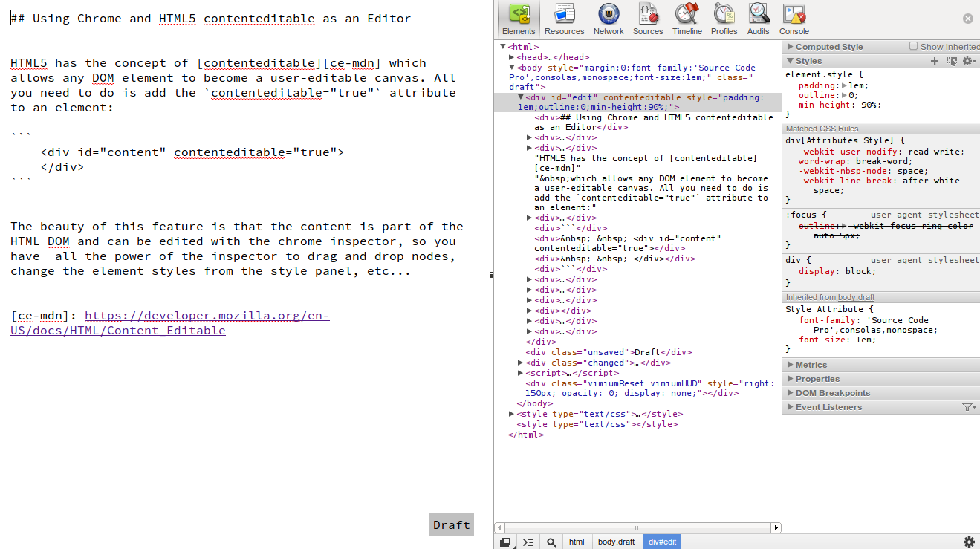Expand the script node
This screenshot has width=980, height=549.
coord(521,374)
